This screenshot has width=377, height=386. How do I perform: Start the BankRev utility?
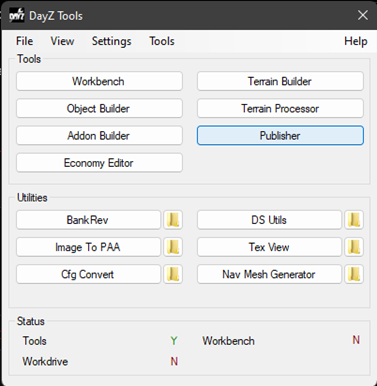tap(89, 220)
